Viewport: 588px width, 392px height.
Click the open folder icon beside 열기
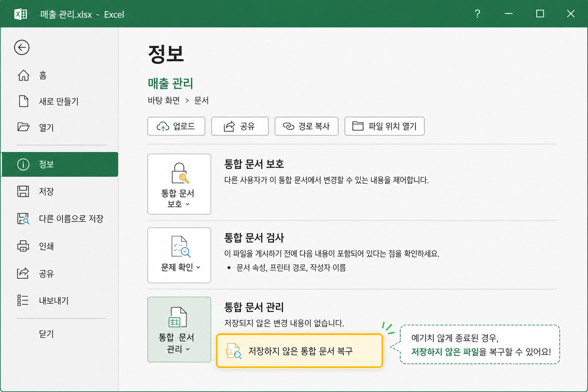click(23, 127)
